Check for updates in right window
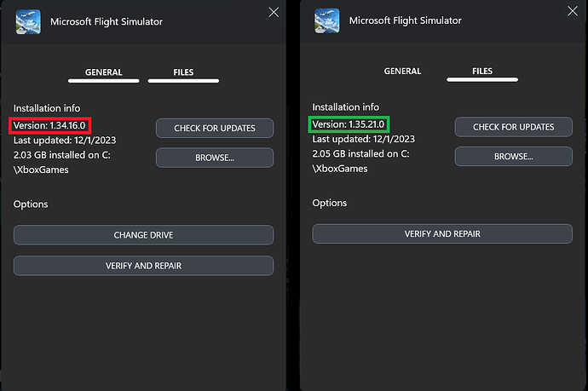The height and width of the screenshot is (391, 588). tap(514, 127)
